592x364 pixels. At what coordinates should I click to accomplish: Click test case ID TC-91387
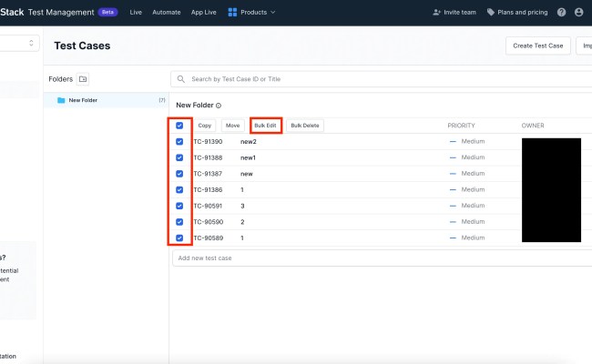coord(208,174)
